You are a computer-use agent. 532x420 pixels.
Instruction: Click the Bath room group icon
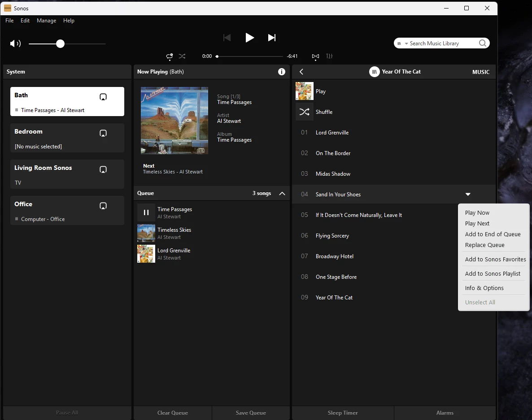pyautogui.click(x=103, y=97)
